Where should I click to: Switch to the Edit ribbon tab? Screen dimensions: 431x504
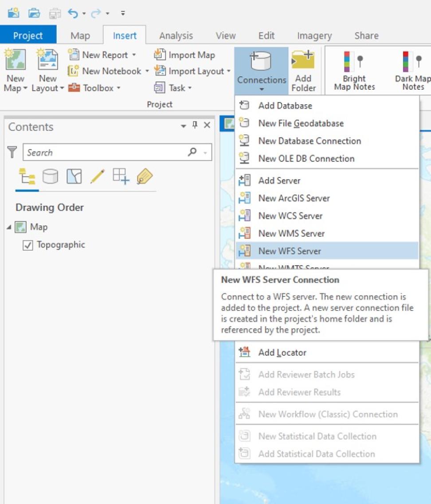(x=266, y=35)
